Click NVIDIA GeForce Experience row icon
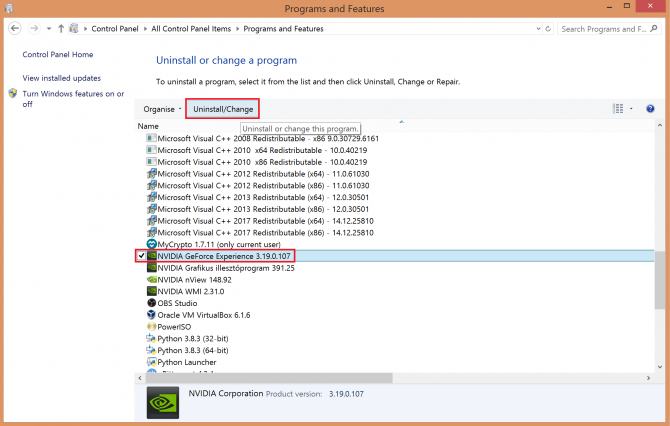The height and width of the screenshot is (426, 670). click(x=151, y=256)
